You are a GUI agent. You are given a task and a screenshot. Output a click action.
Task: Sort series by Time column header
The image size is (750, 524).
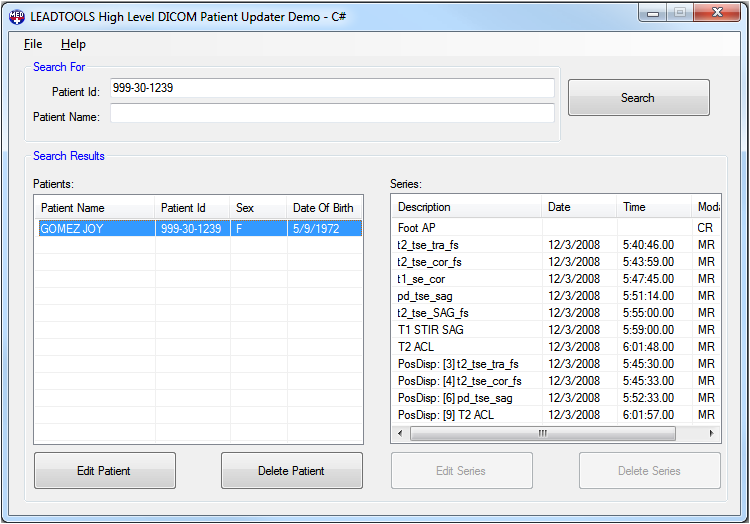coord(653,207)
